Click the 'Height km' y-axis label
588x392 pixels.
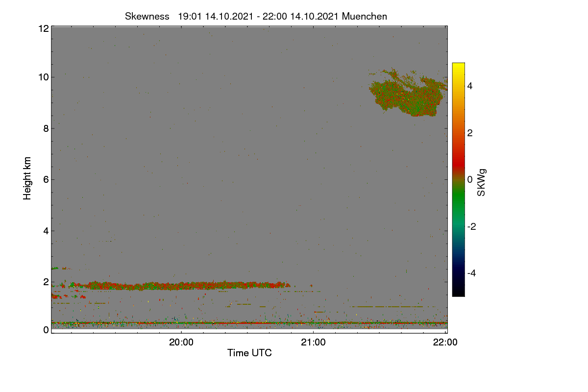click(27, 178)
